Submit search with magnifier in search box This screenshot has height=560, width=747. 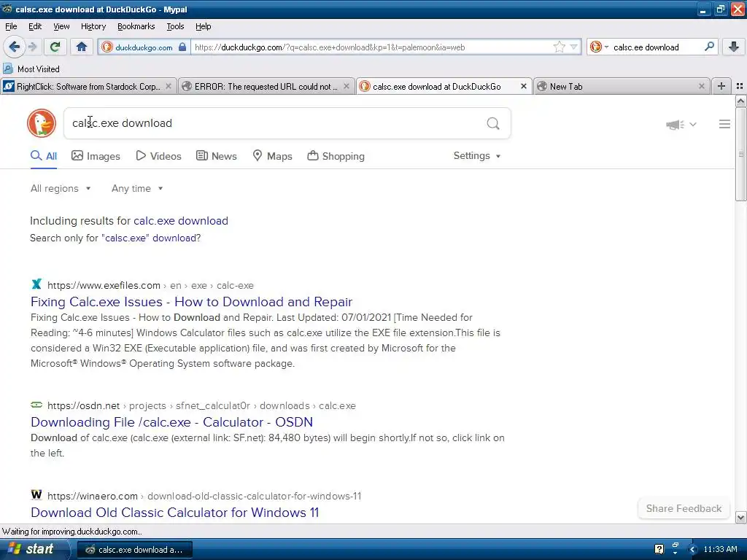pos(493,124)
